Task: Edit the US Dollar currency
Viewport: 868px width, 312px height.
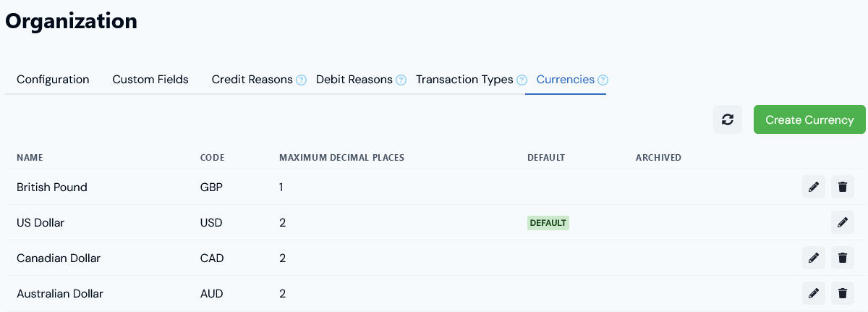Action: coord(842,222)
